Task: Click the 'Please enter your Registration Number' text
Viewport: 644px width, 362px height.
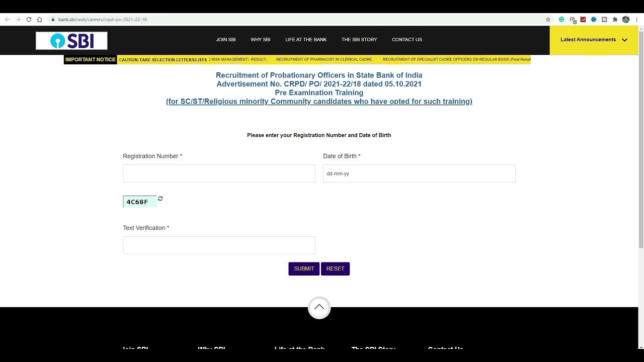Action: click(319, 135)
